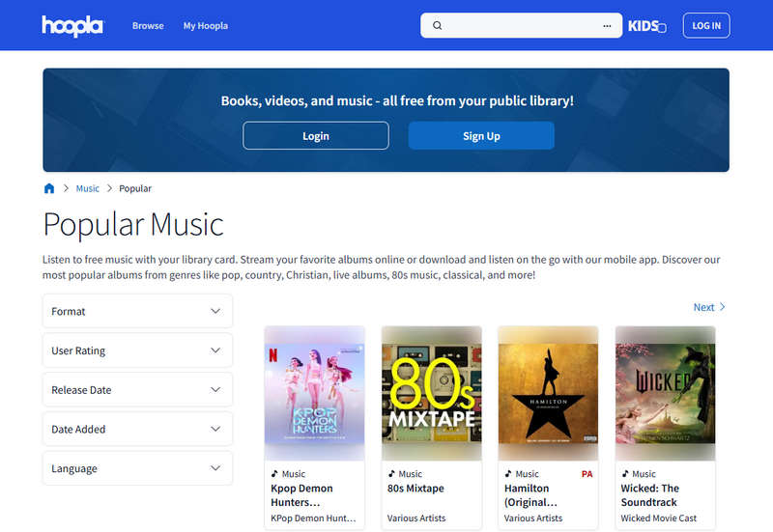Click the 80s Mixtape title
The image size is (773, 532).
(415, 489)
